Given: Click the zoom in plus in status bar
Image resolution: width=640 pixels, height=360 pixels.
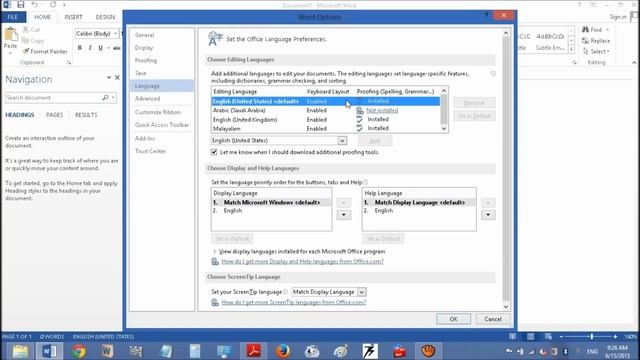Looking at the screenshot, I should point(615,337).
